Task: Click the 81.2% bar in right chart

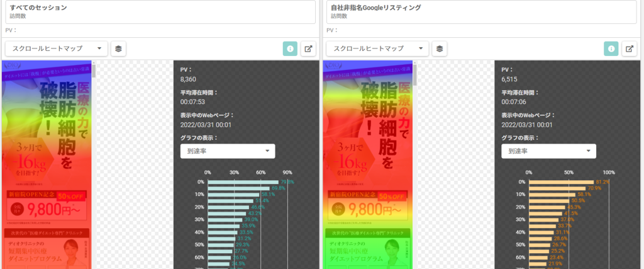Action: click(562, 182)
